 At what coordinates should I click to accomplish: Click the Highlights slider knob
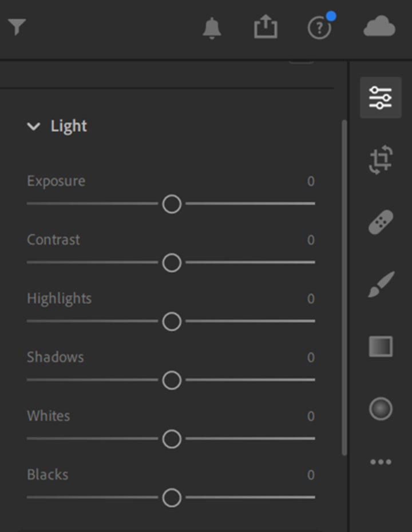pos(172,321)
